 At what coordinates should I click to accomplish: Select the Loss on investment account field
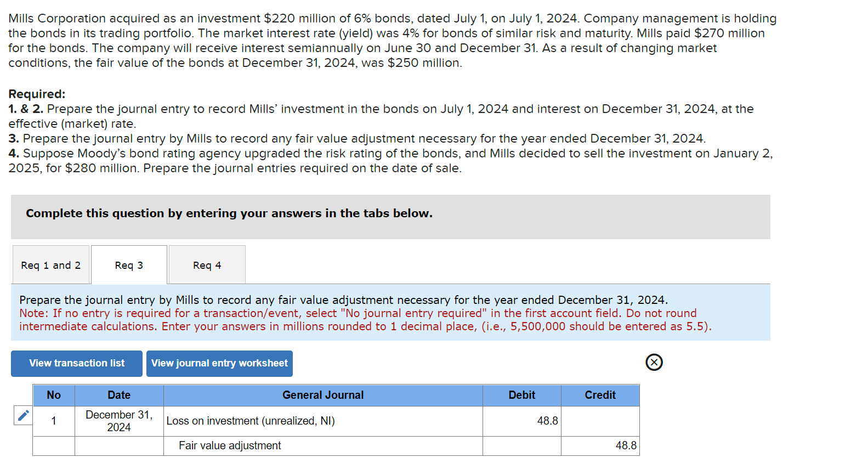click(x=251, y=421)
